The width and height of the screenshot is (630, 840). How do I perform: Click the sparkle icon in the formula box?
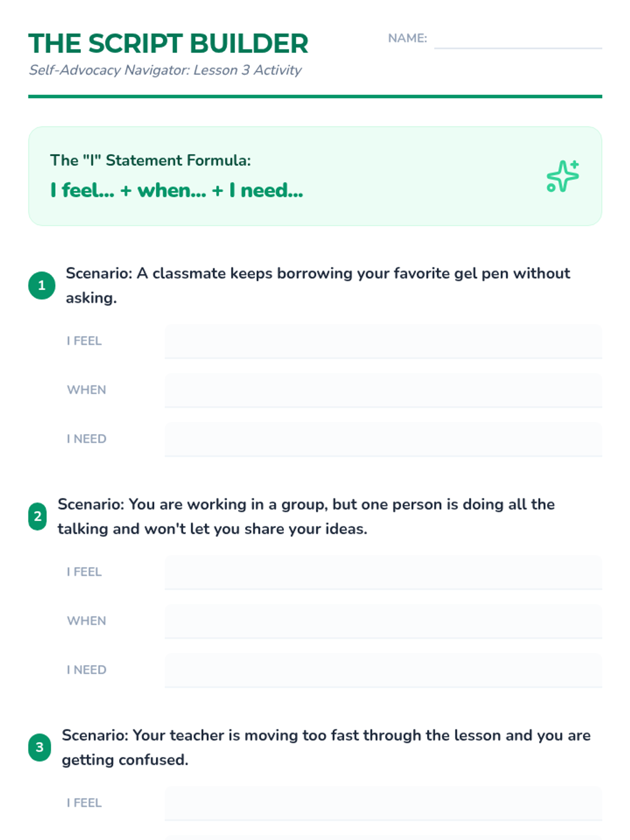pyautogui.click(x=562, y=176)
